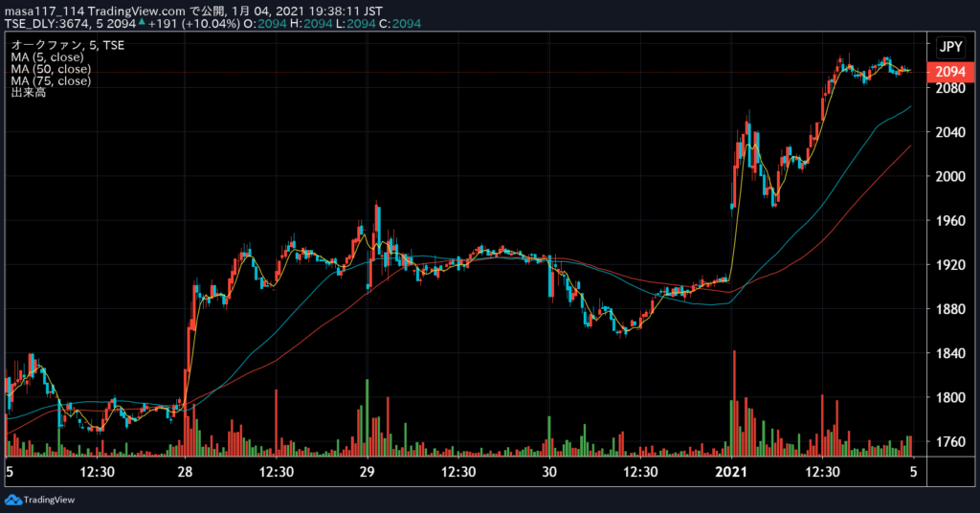
Task: Click the 30 date label on time axis
Action: [548, 472]
